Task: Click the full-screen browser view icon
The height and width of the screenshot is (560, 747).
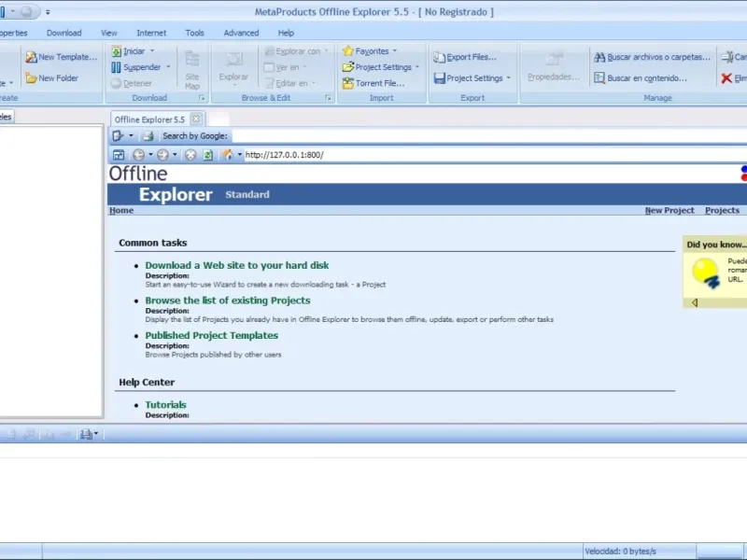Action: click(x=119, y=155)
